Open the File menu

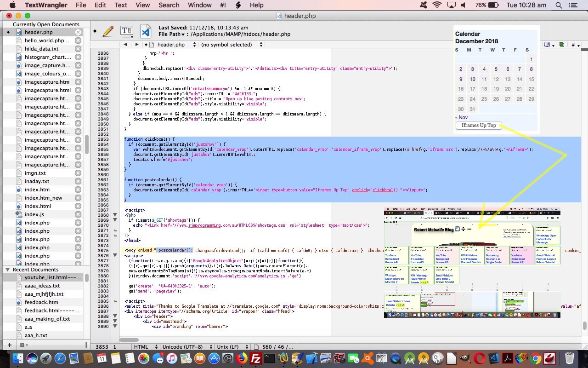click(81, 5)
